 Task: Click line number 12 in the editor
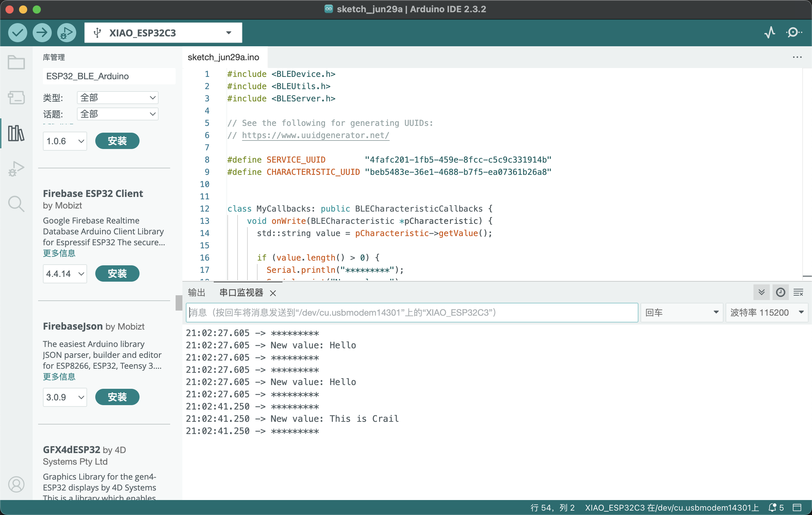click(205, 209)
